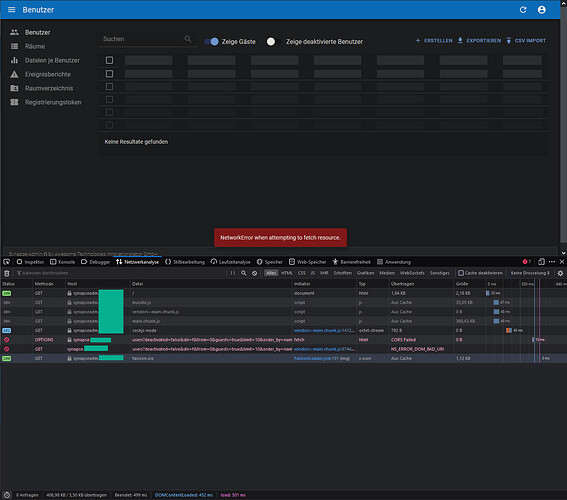Filter network requests by Alles

coord(271,273)
